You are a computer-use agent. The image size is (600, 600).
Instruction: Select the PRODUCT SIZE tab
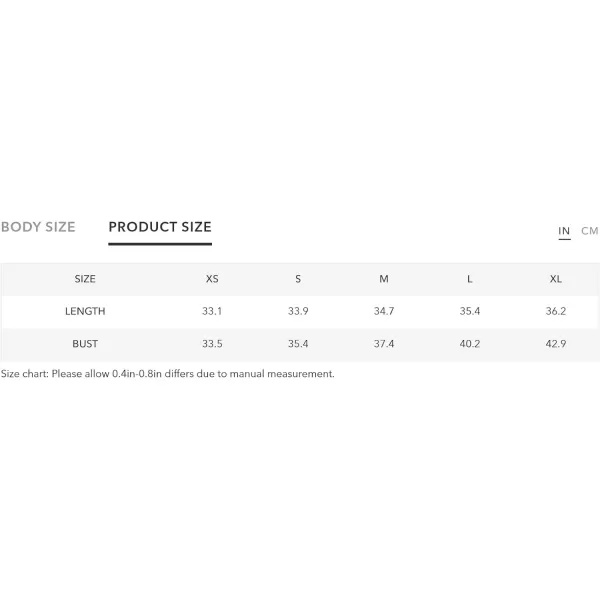click(x=160, y=227)
